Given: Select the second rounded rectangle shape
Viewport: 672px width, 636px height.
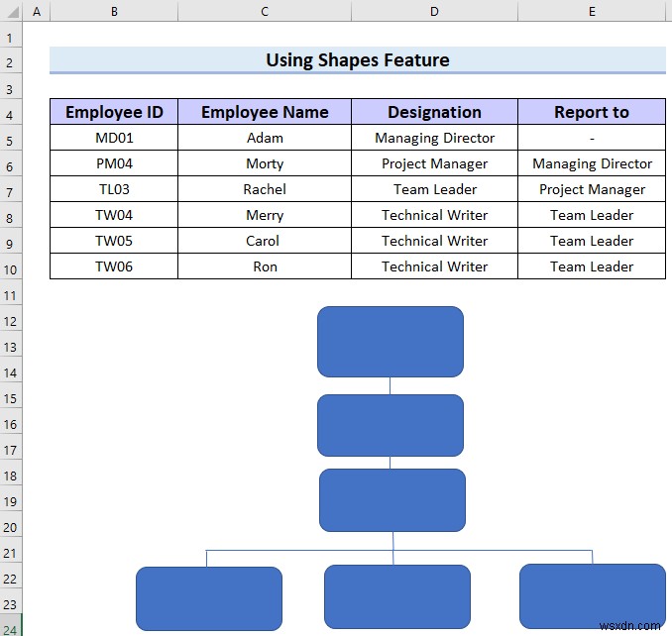Looking at the screenshot, I should 390,425.
